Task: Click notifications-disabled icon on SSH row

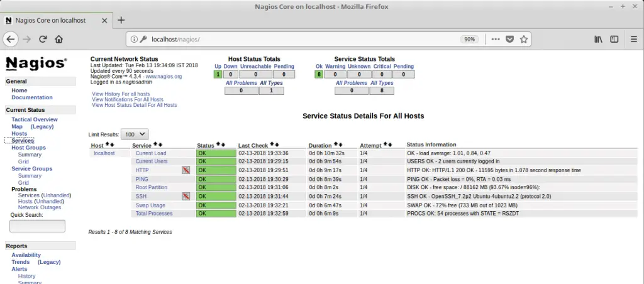Action: (x=186, y=196)
